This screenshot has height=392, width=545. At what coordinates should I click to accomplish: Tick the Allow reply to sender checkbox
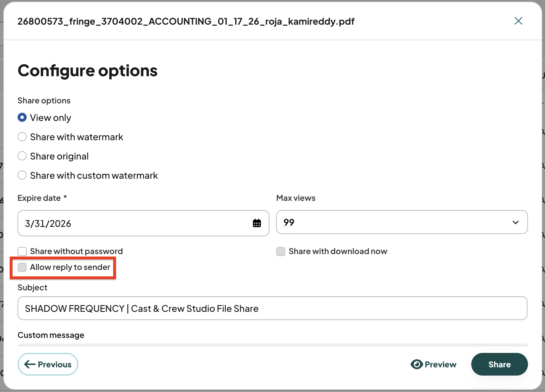pos(22,267)
